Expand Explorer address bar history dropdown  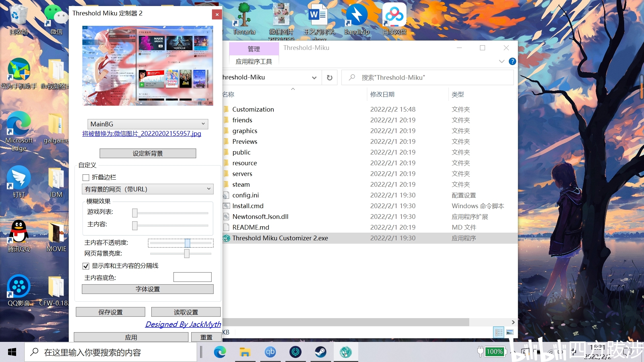pos(314,78)
